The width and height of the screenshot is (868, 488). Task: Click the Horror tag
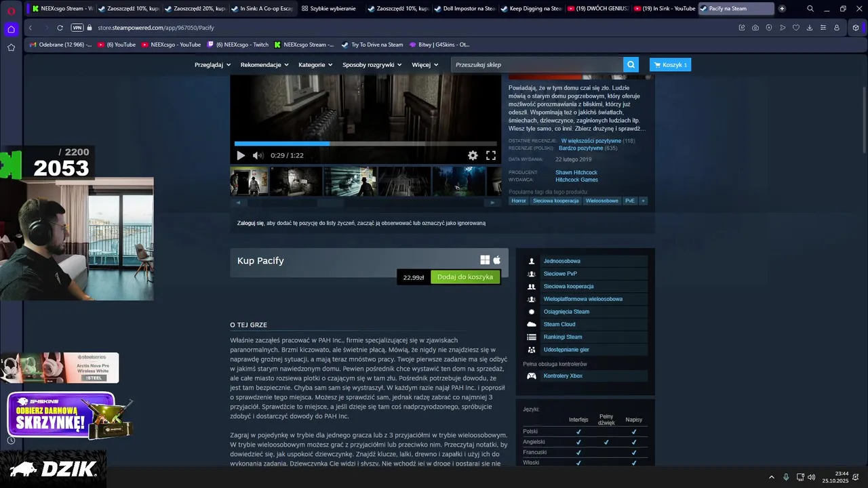[519, 201]
